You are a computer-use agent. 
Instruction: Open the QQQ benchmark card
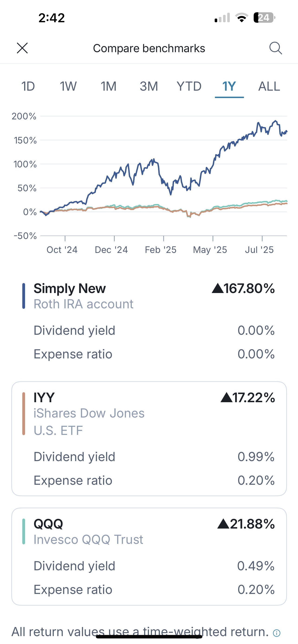[149, 556]
